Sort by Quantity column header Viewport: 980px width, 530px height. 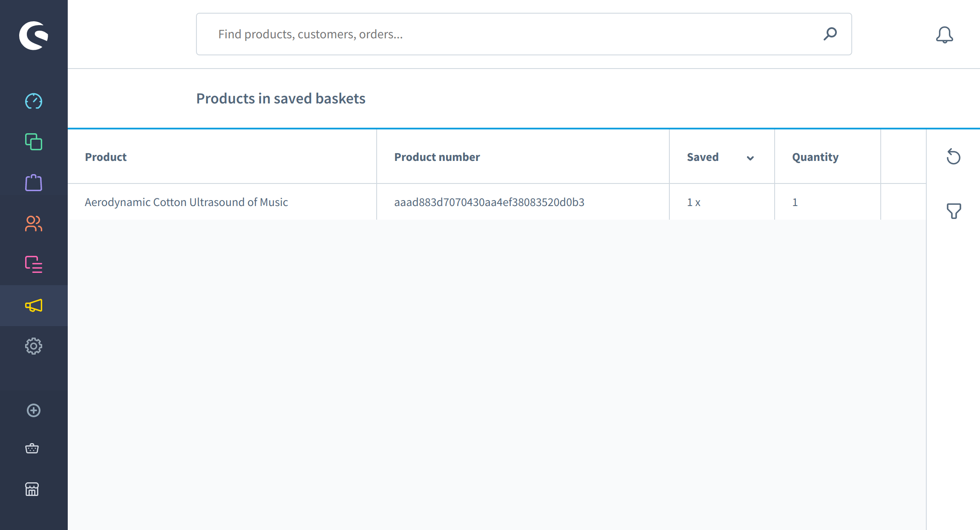[x=815, y=157]
